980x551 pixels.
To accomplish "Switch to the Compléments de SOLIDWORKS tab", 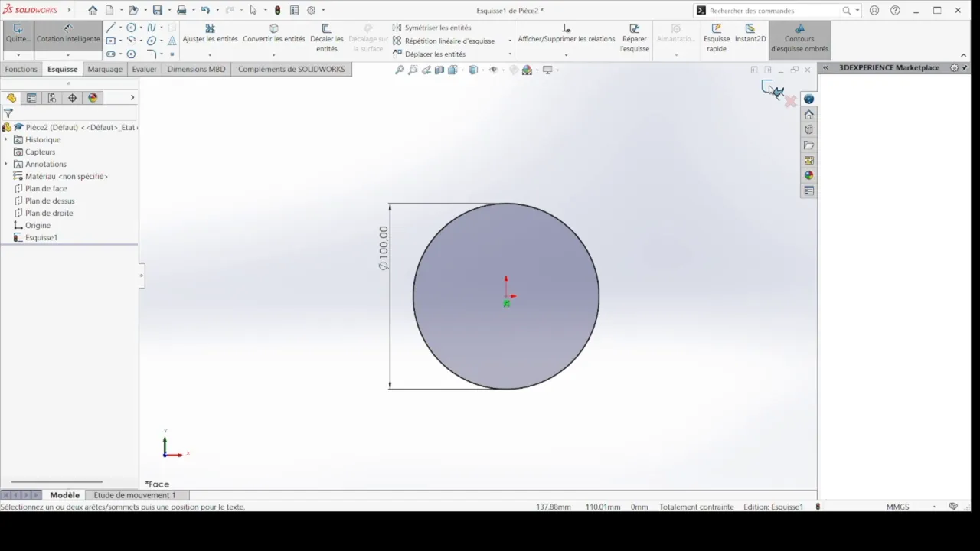I will point(291,69).
